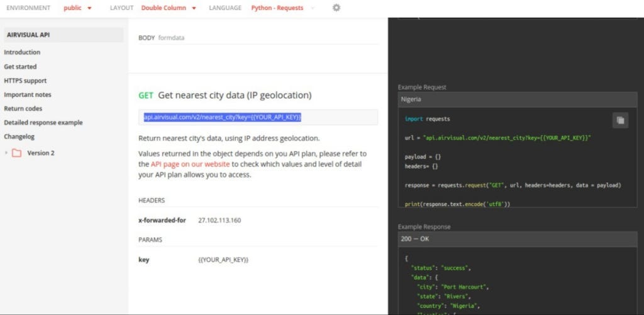Expand the Version 2 folder arrow
The height and width of the screenshot is (315, 644).
tap(6, 153)
